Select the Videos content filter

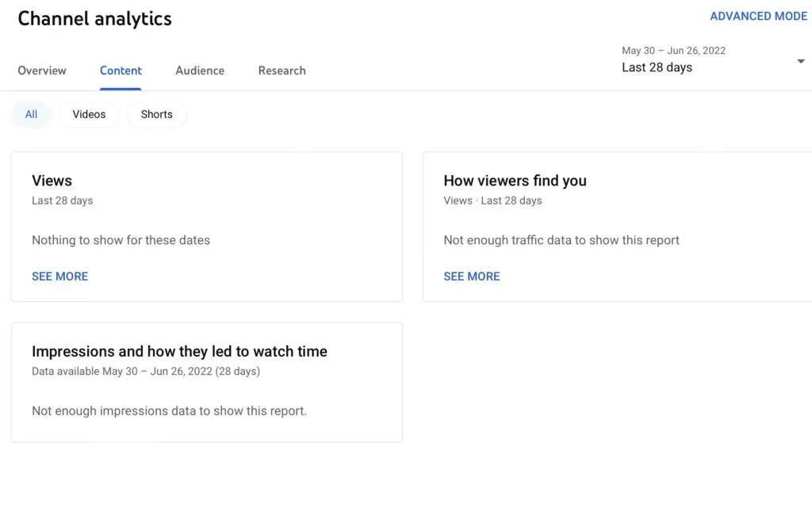(x=89, y=114)
